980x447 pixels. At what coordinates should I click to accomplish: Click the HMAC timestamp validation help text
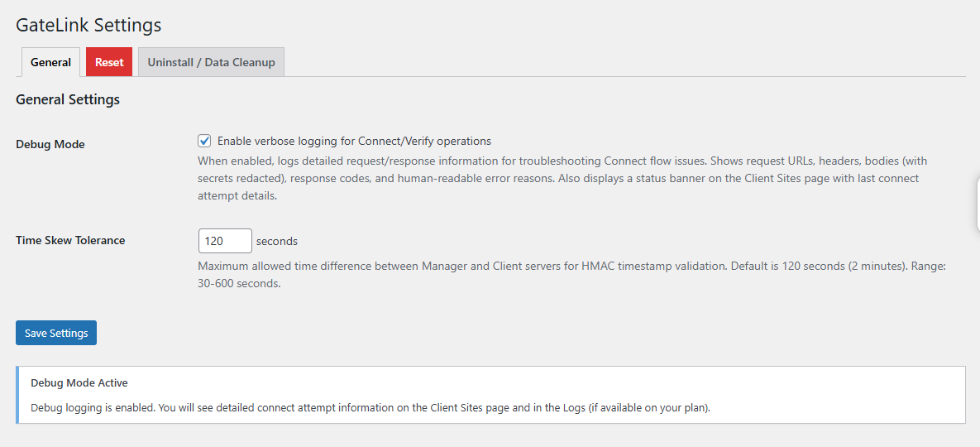point(571,267)
